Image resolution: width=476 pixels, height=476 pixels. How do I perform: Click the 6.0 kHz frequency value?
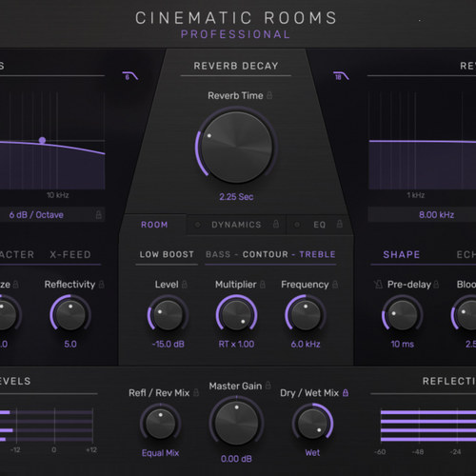click(x=306, y=345)
